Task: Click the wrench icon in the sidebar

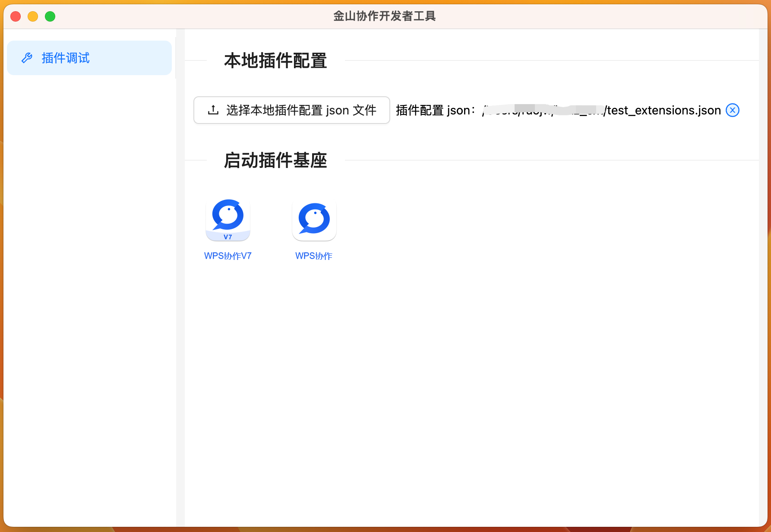Action: click(x=27, y=58)
